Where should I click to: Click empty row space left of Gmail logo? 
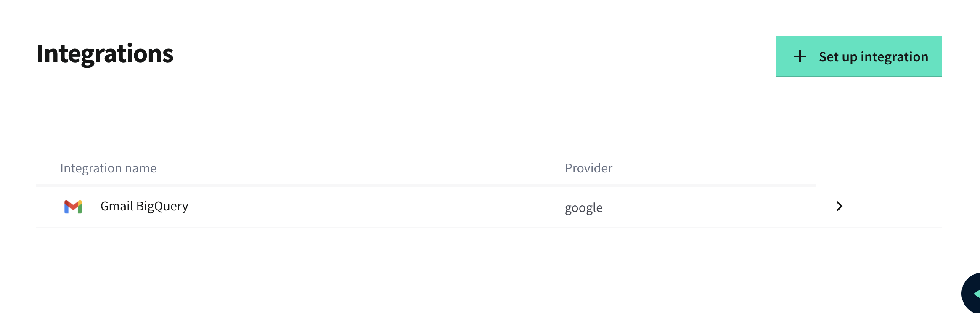[48, 207]
